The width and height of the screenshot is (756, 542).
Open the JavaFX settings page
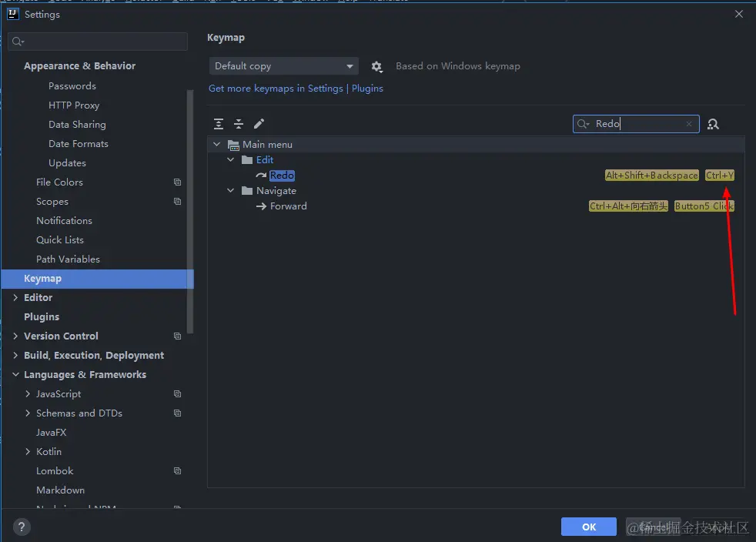coord(51,433)
